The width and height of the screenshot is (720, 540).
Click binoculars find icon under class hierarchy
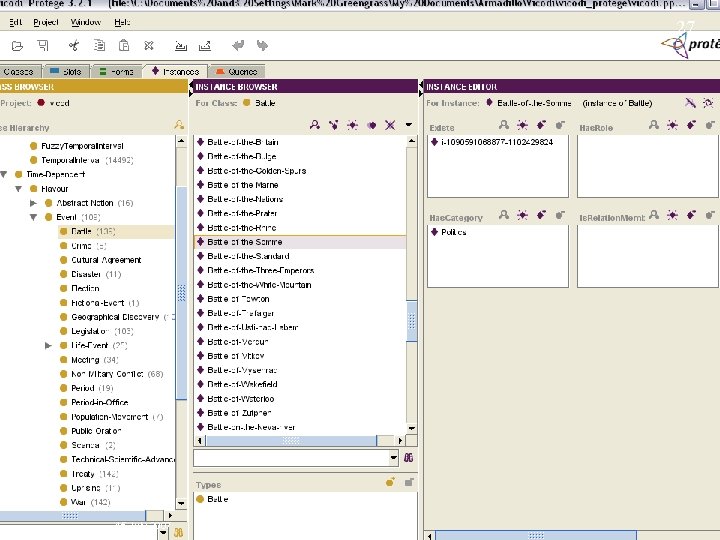pos(179,533)
